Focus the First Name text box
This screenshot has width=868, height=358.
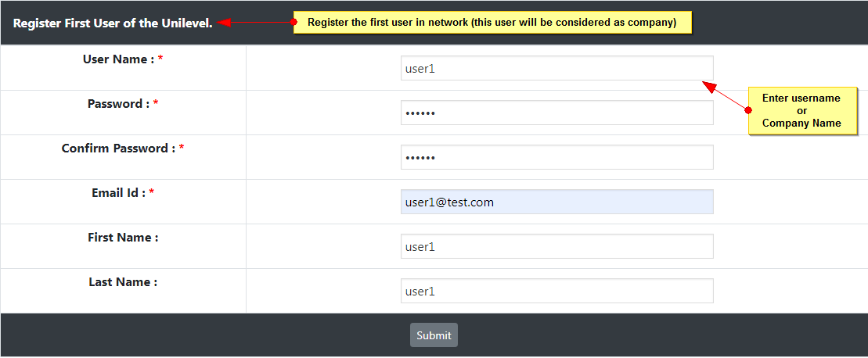tap(556, 246)
